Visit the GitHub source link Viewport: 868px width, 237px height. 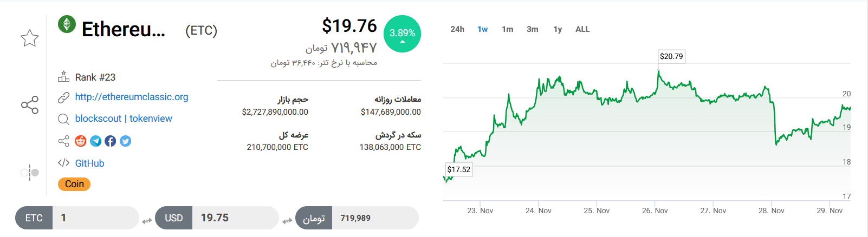tap(89, 163)
